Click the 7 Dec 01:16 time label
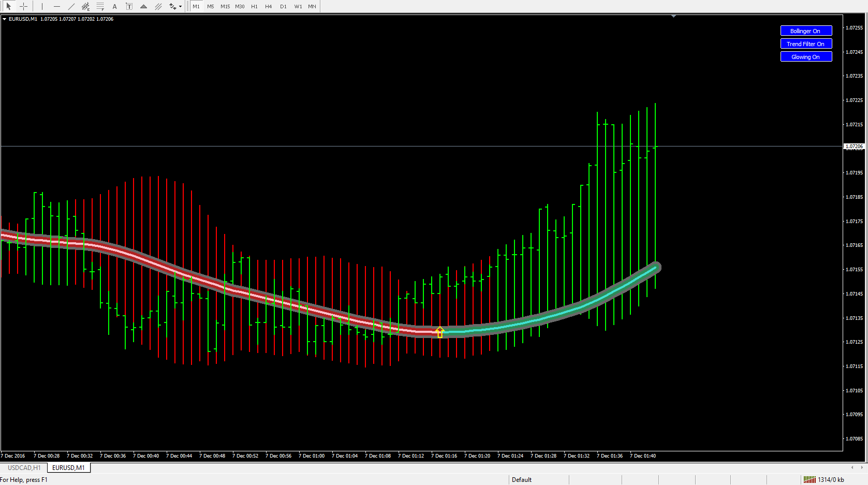 click(444, 456)
